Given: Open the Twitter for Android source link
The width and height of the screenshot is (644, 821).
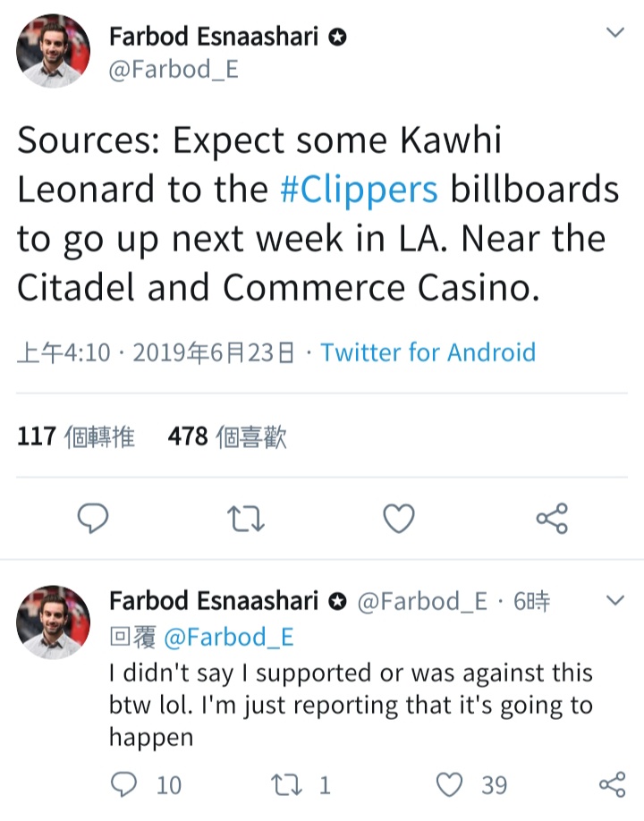Looking at the screenshot, I should 428,352.
